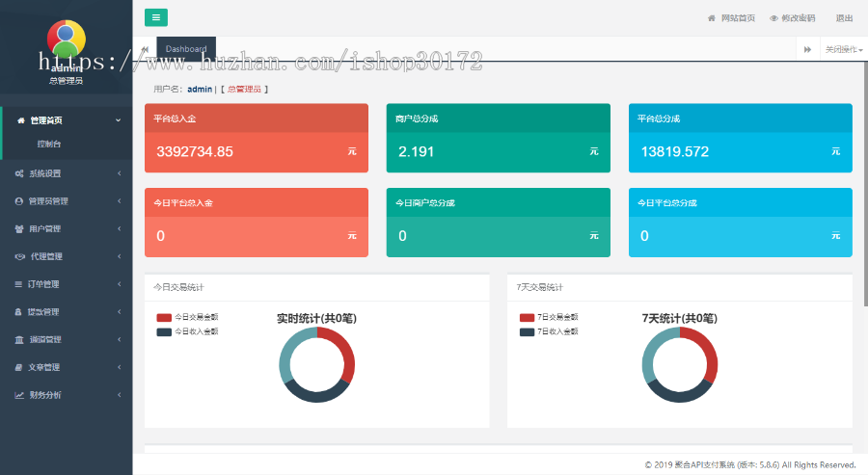Click the tab-scroll-left double arrow icon
The width and height of the screenshot is (868, 475).
pyautogui.click(x=145, y=49)
